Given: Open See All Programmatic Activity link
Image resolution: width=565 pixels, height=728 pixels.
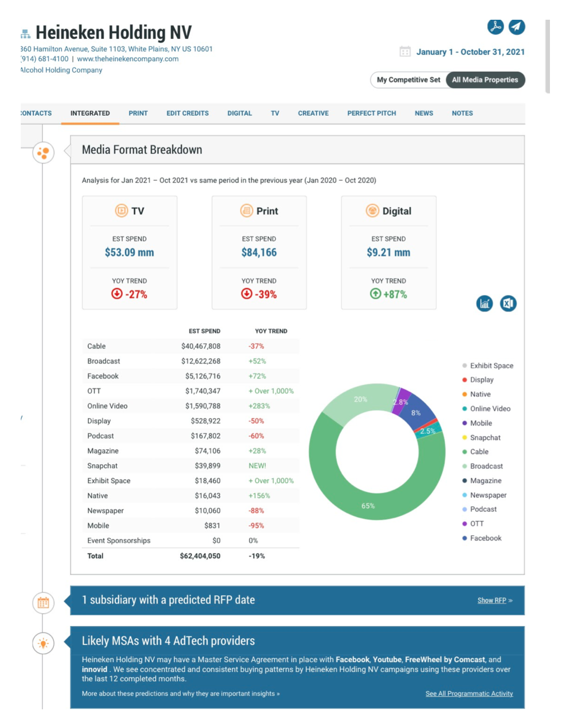Looking at the screenshot, I should pos(469,694).
